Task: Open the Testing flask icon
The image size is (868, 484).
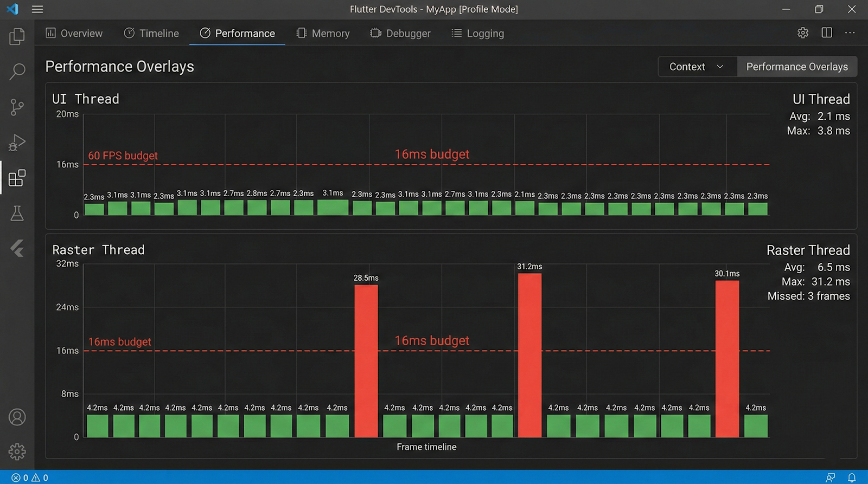Action: (17, 213)
